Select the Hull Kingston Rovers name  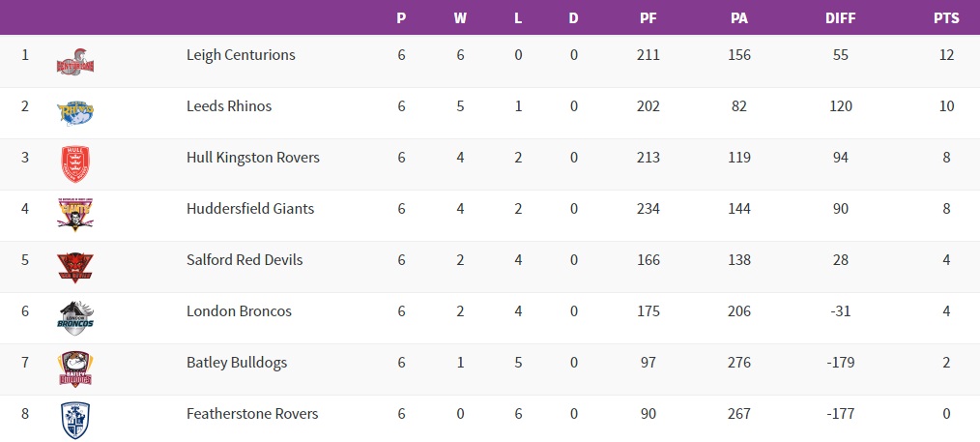click(x=253, y=158)
